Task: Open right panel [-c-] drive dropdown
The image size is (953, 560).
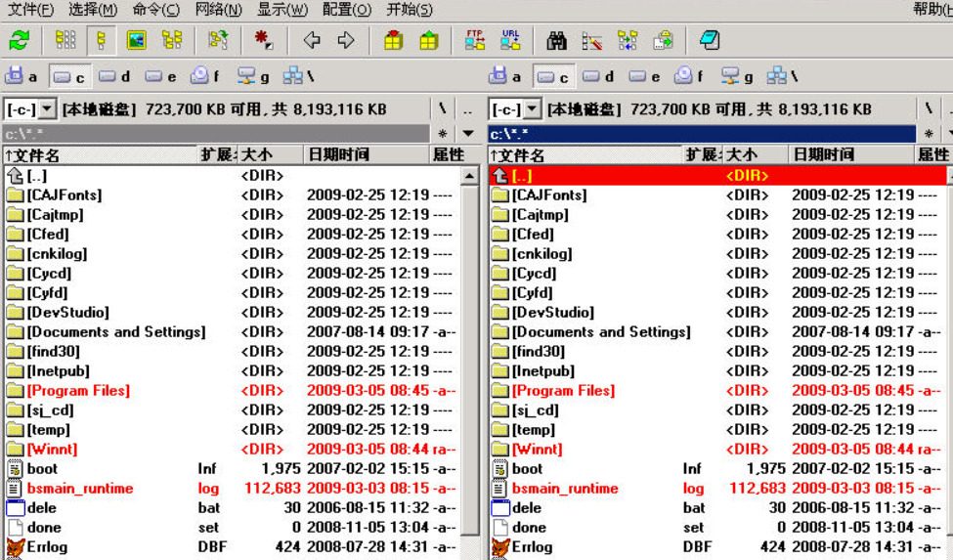Action: (532, 109)
